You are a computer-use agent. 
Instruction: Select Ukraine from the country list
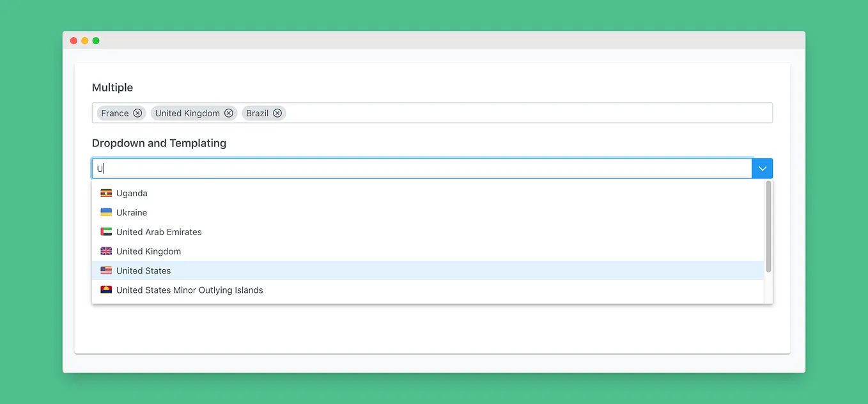[x=130, y=212]
